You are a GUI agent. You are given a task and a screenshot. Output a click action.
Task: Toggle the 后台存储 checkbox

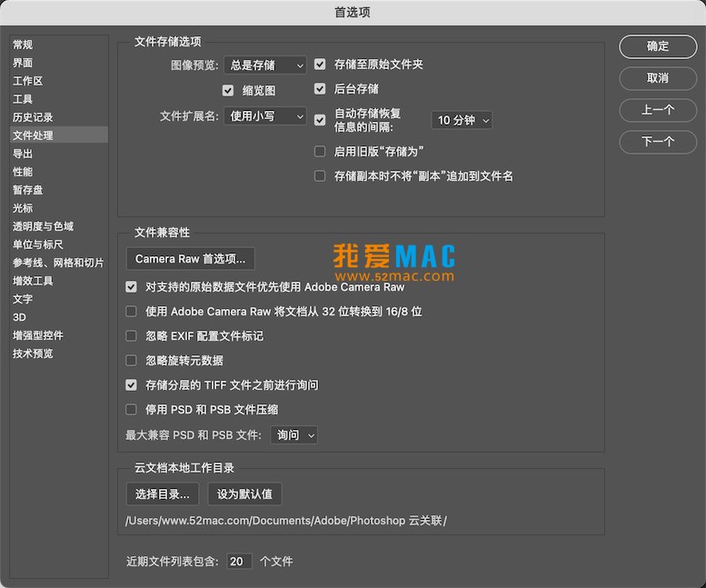[320, 89]
